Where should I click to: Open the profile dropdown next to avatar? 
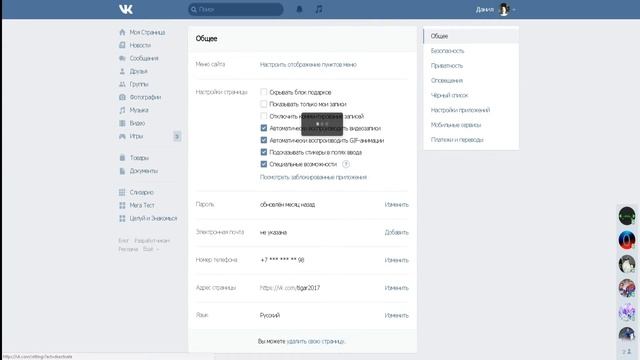tap(513, 9)
